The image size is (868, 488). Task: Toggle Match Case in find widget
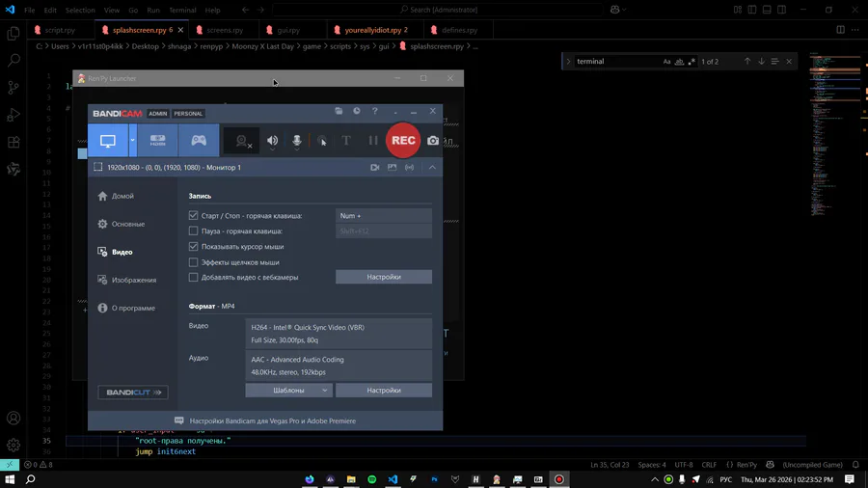tap(666, 62)
